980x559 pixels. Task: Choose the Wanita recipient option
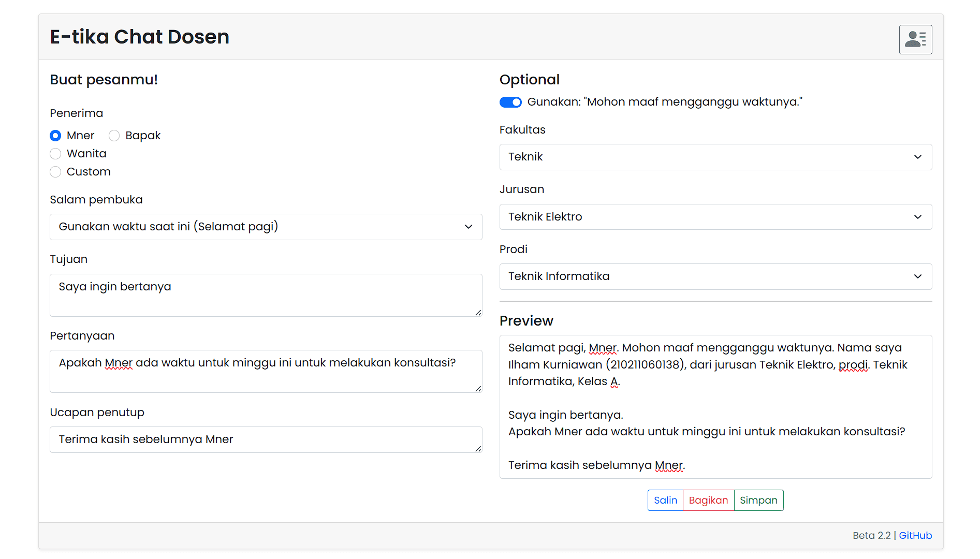point(55,154)
